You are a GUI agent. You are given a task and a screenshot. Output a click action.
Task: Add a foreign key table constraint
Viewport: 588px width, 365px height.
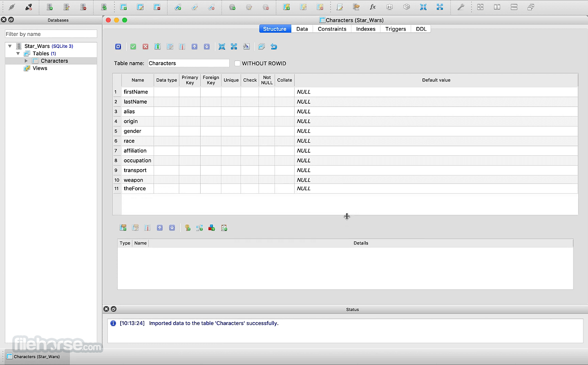(199, 228)
